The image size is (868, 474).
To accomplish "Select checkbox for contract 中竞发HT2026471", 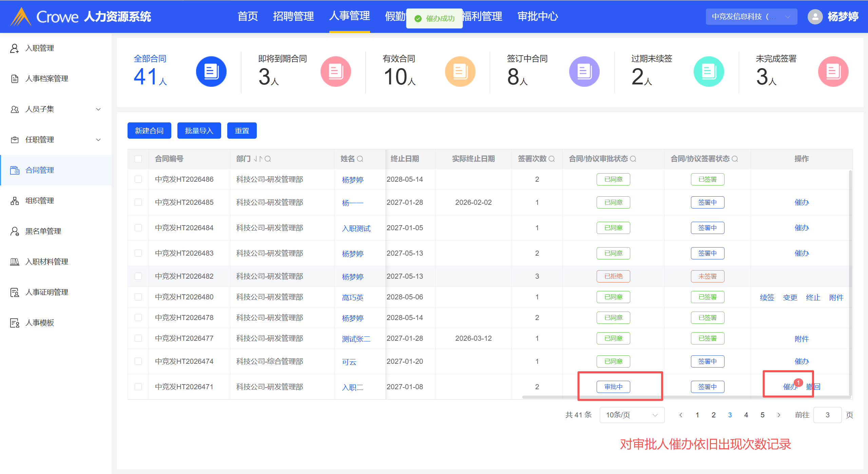I will click(138, 387).
